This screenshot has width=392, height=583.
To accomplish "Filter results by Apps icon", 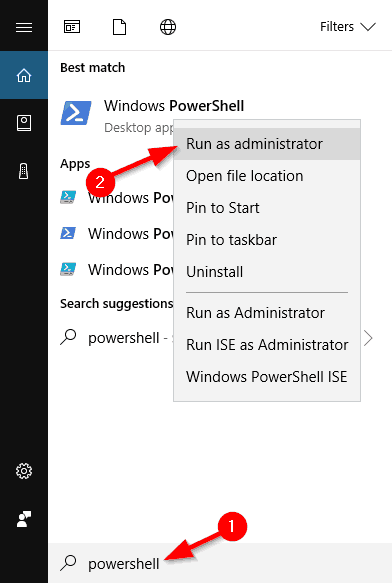I will (72, 27).
